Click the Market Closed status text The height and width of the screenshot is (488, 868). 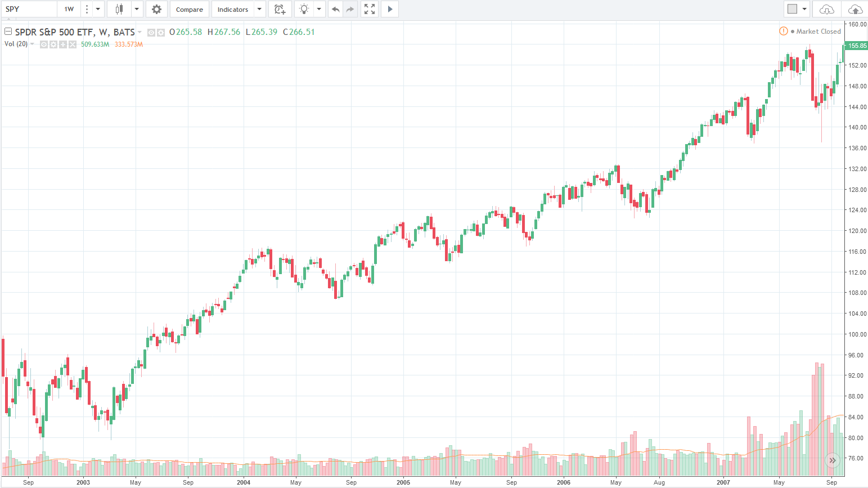pyautogui.click(x=818, y=32)
